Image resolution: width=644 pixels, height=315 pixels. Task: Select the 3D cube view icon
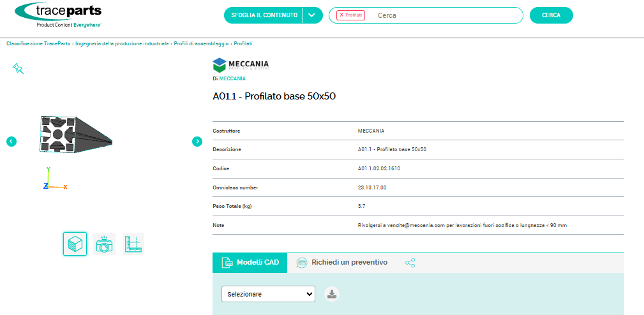[x=75, y=244]
